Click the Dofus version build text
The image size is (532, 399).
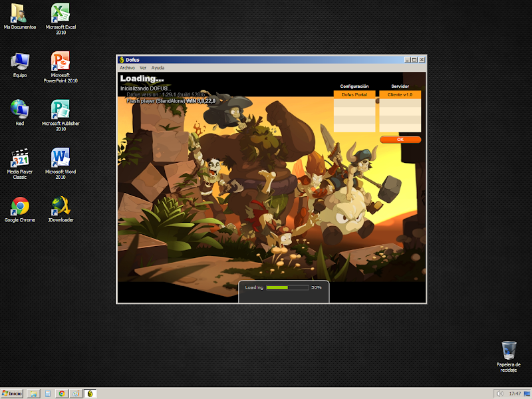(166, 94)
